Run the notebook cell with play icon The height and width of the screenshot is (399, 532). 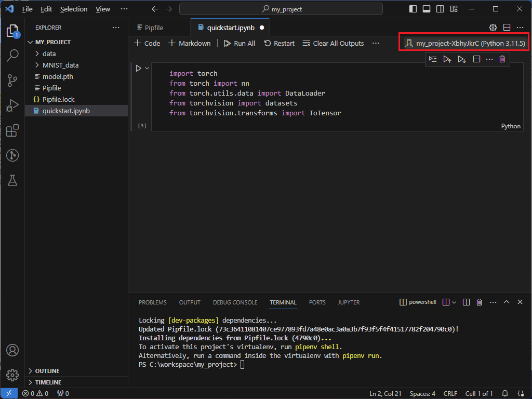(x=138, y=68)
